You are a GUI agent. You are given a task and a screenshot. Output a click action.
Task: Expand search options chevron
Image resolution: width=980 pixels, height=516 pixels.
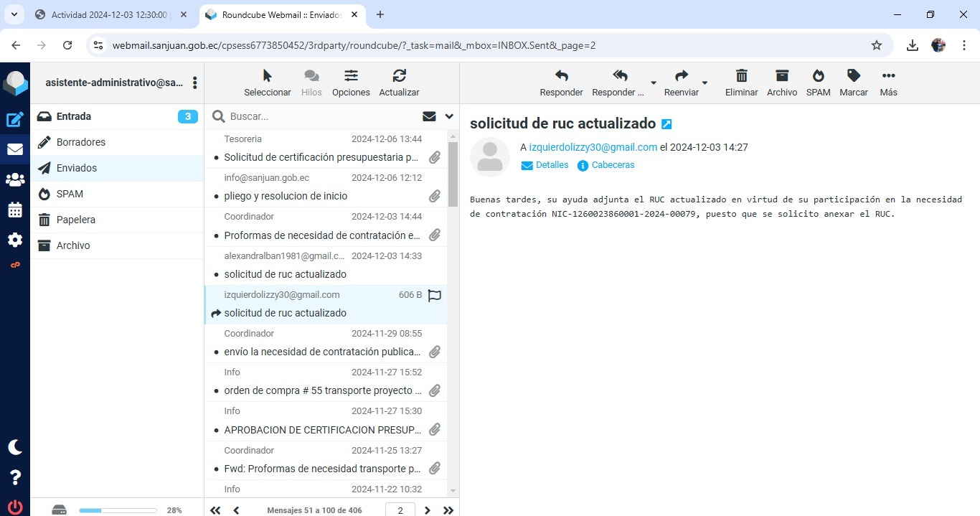[449, 116]
